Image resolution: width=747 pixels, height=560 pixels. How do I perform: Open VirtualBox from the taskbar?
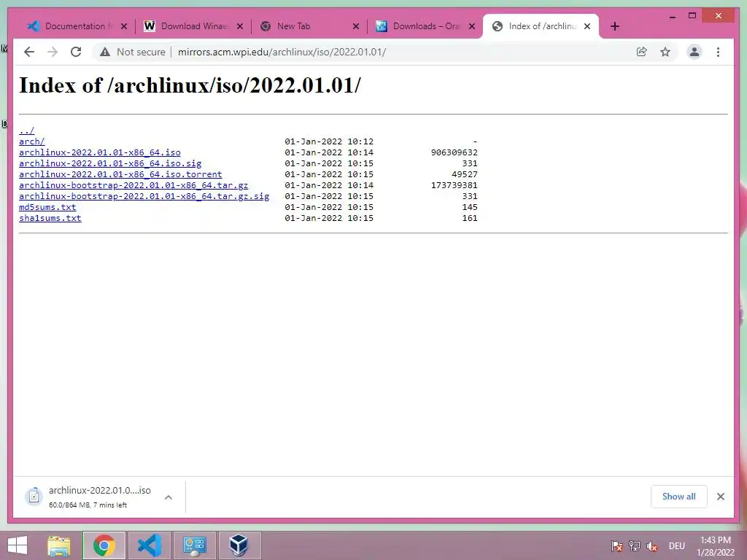pos(239,545)
